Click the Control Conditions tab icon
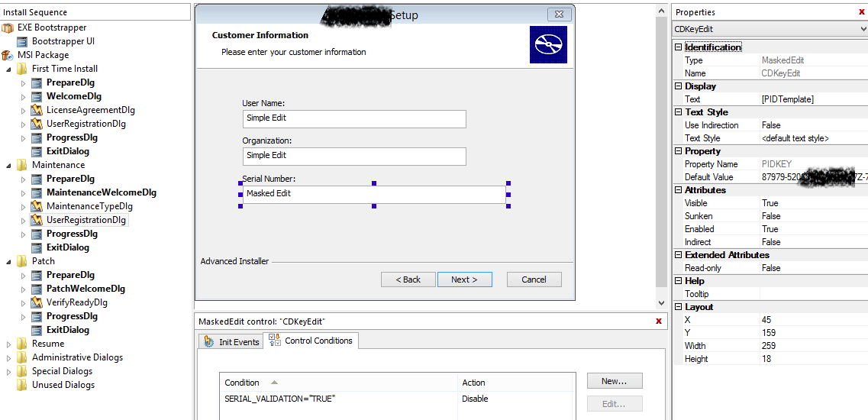 (275, 341)
